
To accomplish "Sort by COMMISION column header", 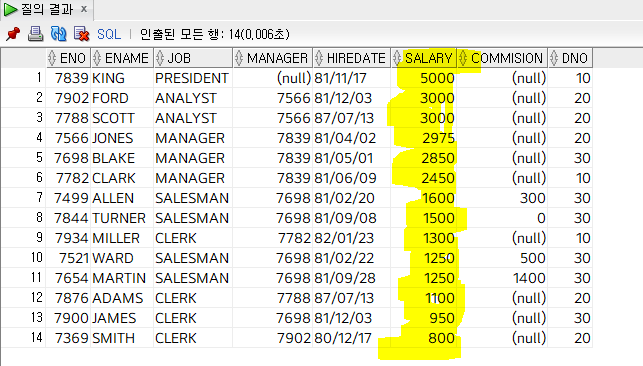I will coord(502,58).
